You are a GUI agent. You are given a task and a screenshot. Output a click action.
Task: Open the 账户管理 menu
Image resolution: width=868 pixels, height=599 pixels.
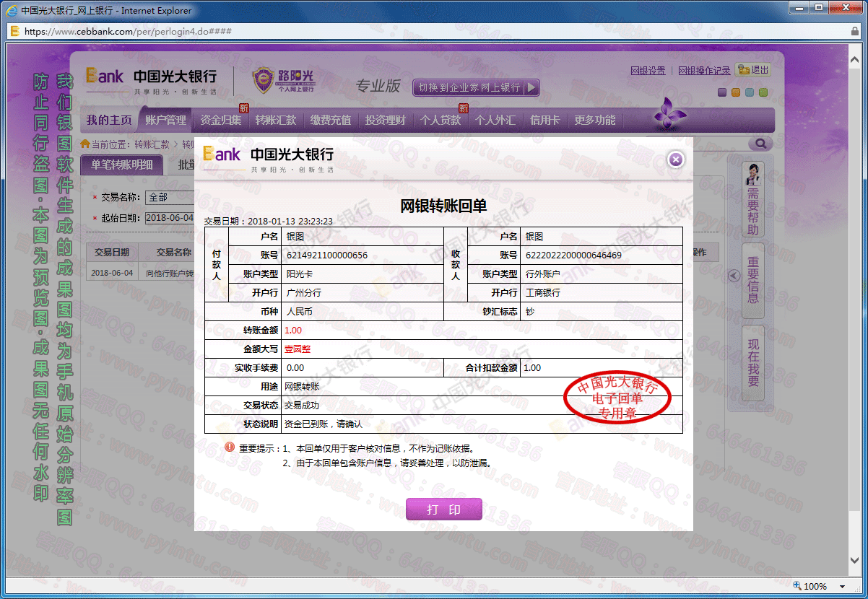[x=165, y=120]
